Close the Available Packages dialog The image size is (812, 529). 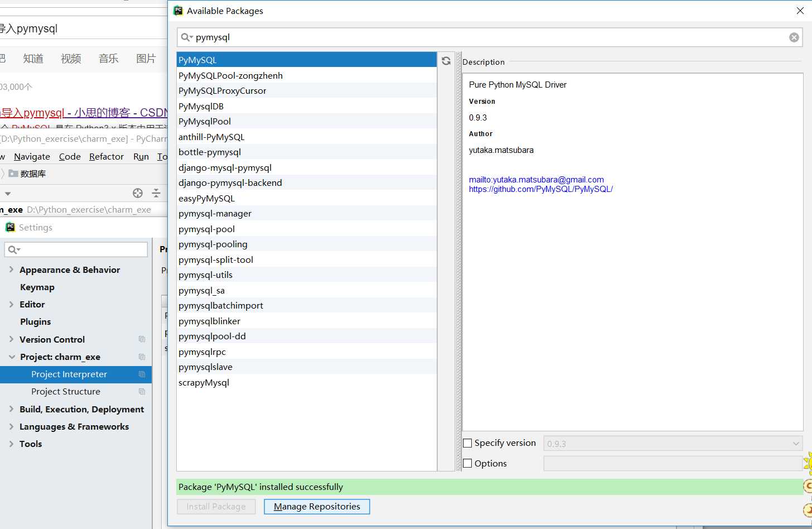point(800,11)
